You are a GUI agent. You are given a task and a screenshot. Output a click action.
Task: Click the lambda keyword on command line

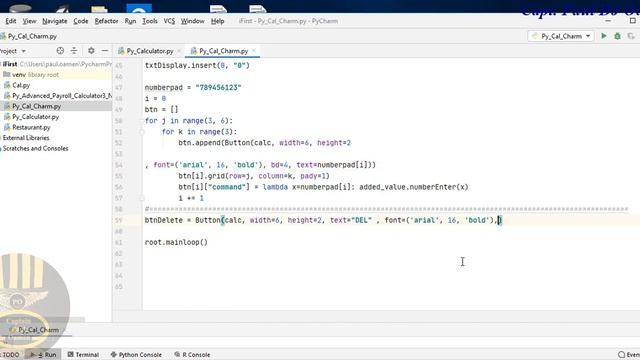275,187
